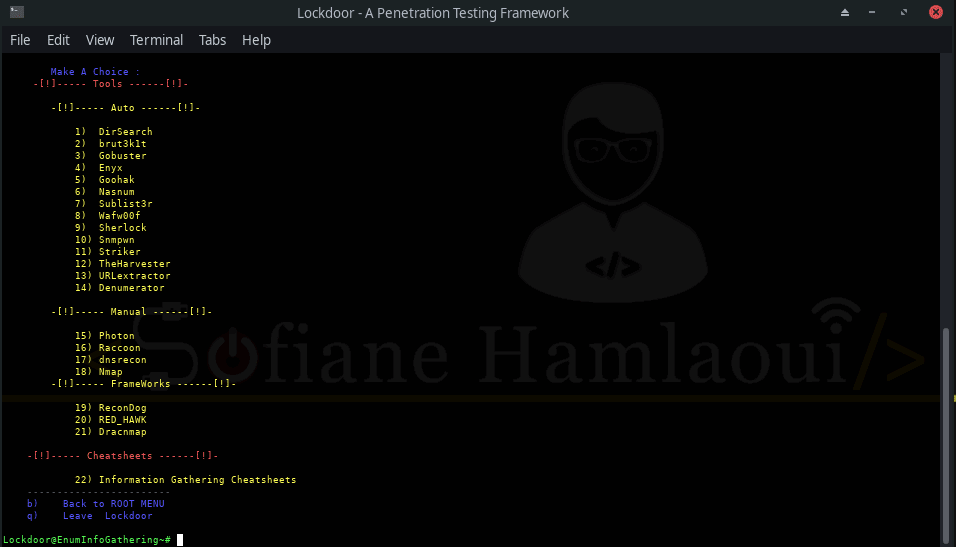Click the 'FrameWorks' section header
This screenshot has height=547, width=956.
[143, 384]
